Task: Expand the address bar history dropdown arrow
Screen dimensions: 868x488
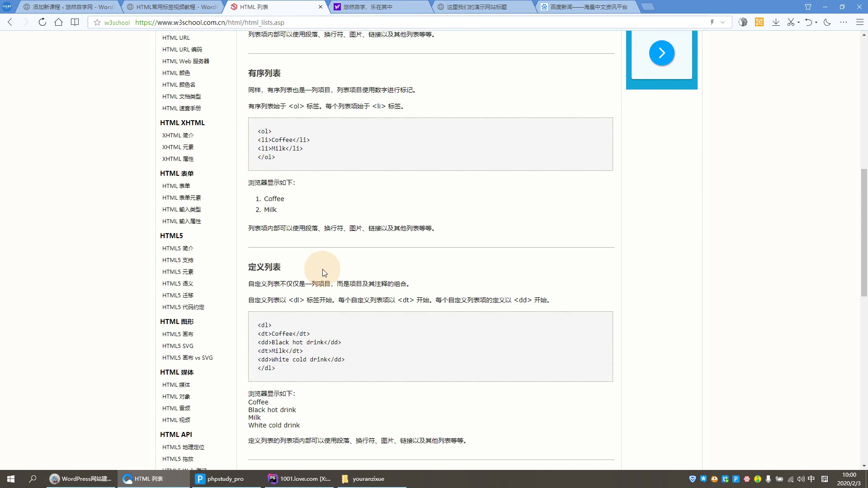Action: point(722,22)
